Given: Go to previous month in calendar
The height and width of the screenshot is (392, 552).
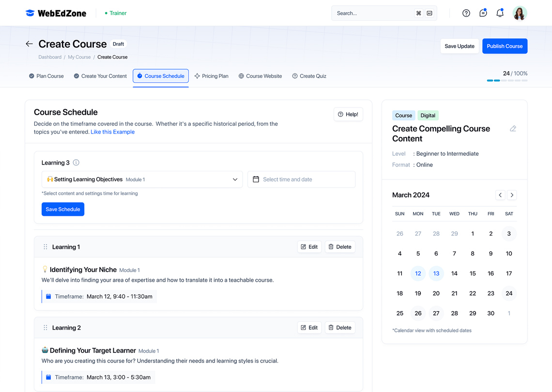Looking at the screenshot, I should [500, 195].
